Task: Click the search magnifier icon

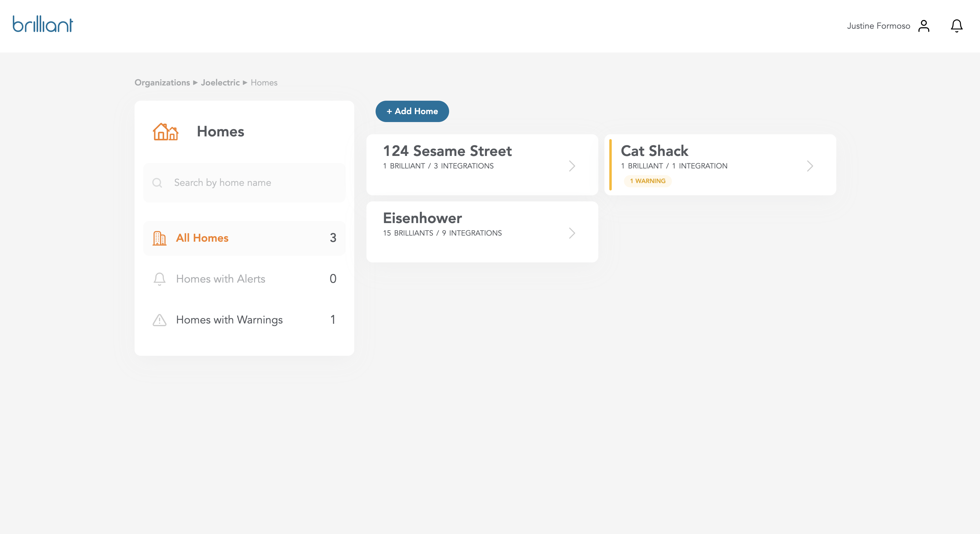Action: (x=157, y=183)
